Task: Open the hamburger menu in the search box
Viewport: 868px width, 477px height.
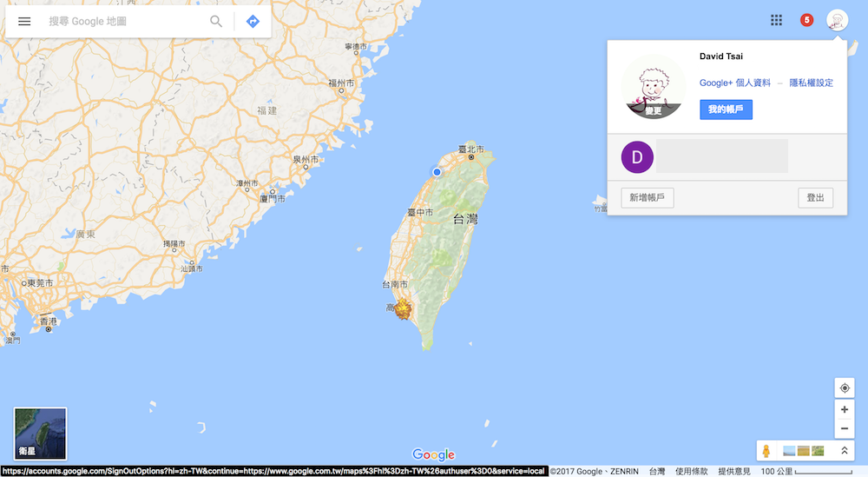Action: point(24,22)
